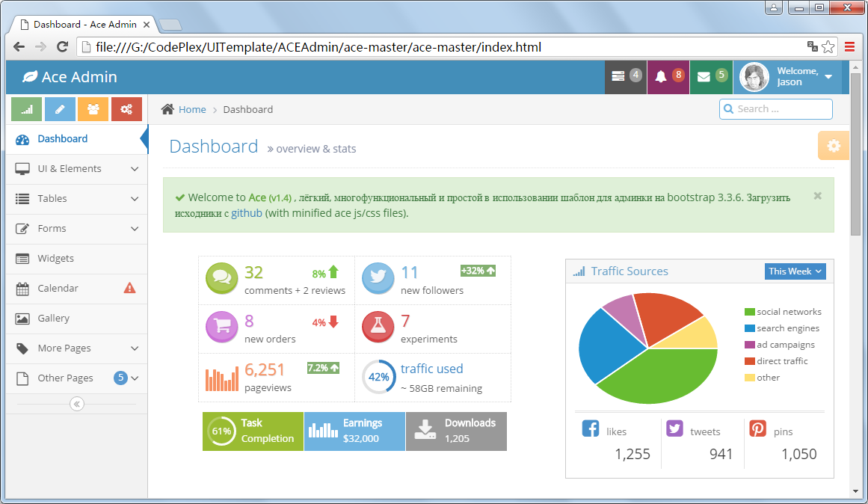Open the orange gear settings box

pyautogui.click(x=833, y=146)
